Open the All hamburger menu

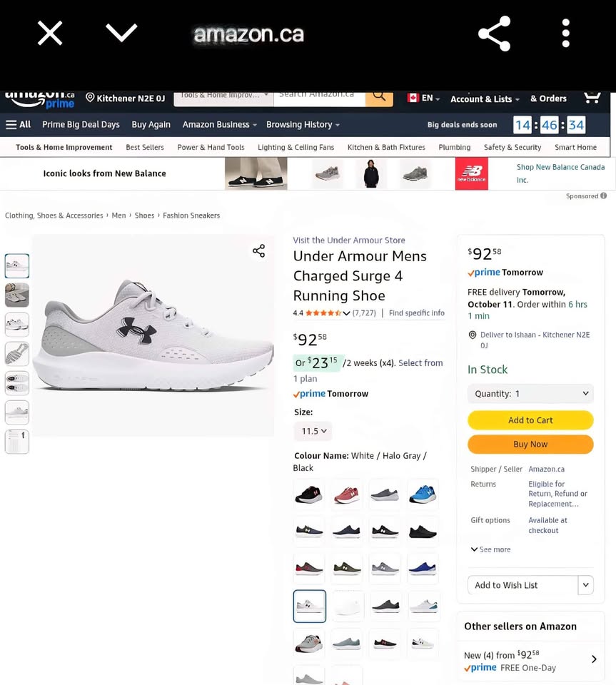[x=18, y=124]
